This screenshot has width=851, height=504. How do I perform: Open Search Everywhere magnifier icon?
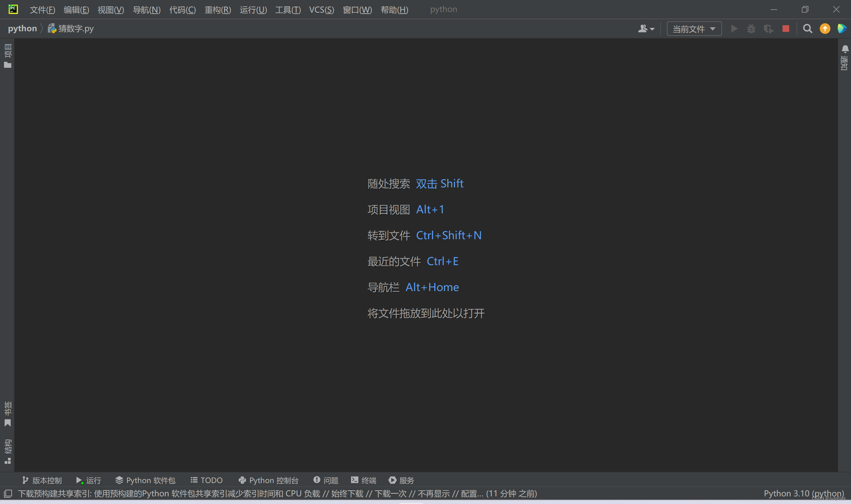point(807,29)
